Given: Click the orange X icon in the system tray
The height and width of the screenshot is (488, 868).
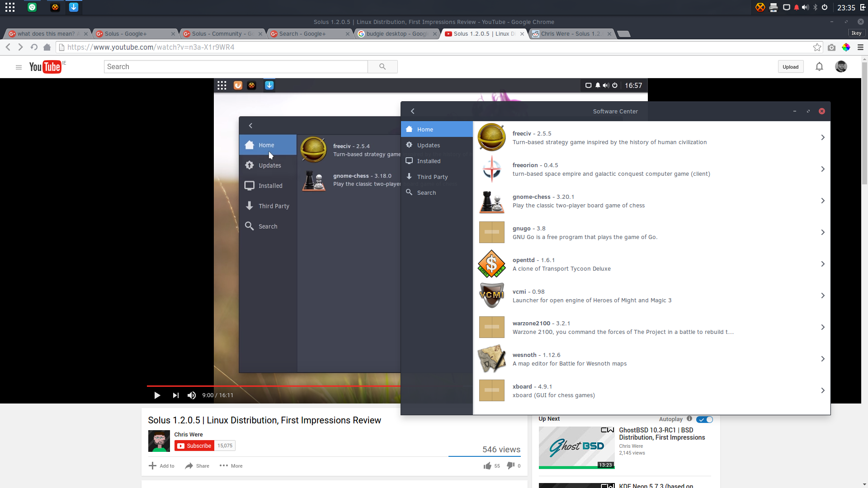Looking at the screenshot, I should point(760,7).
